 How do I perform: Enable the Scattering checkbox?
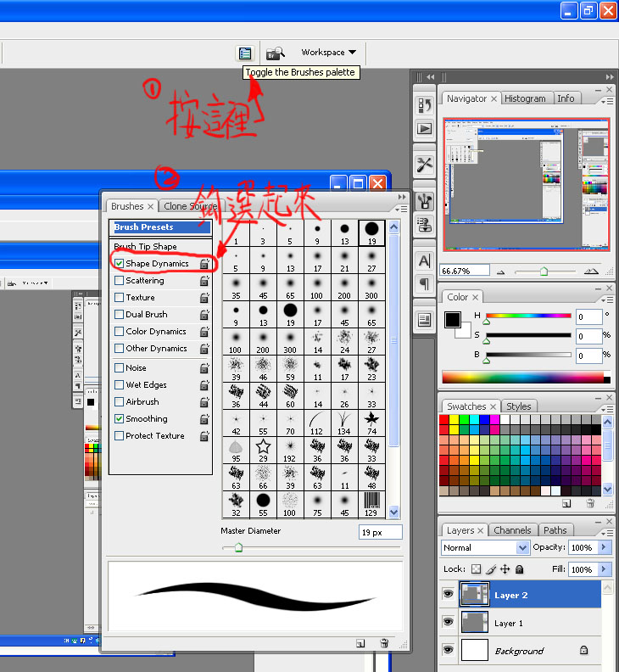pyautogui.click(x=120, y=281)
